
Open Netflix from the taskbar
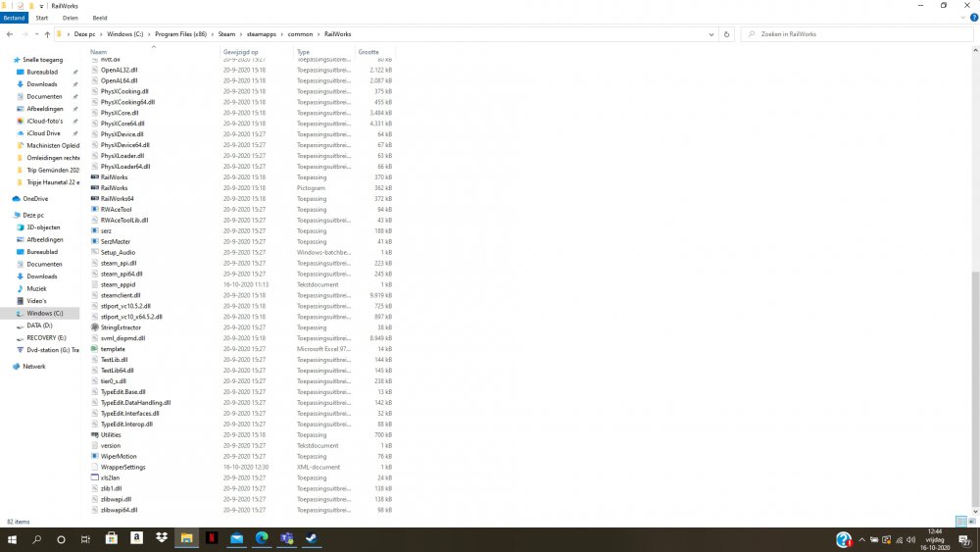(x=212, y=539)
